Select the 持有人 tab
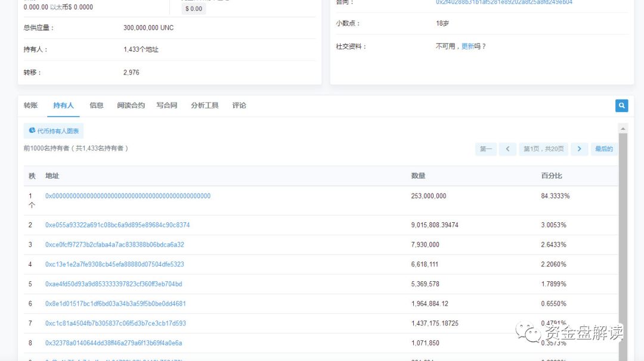Viewport: 644px width, 361px height. pyautogui.click(x=63, y=105)
